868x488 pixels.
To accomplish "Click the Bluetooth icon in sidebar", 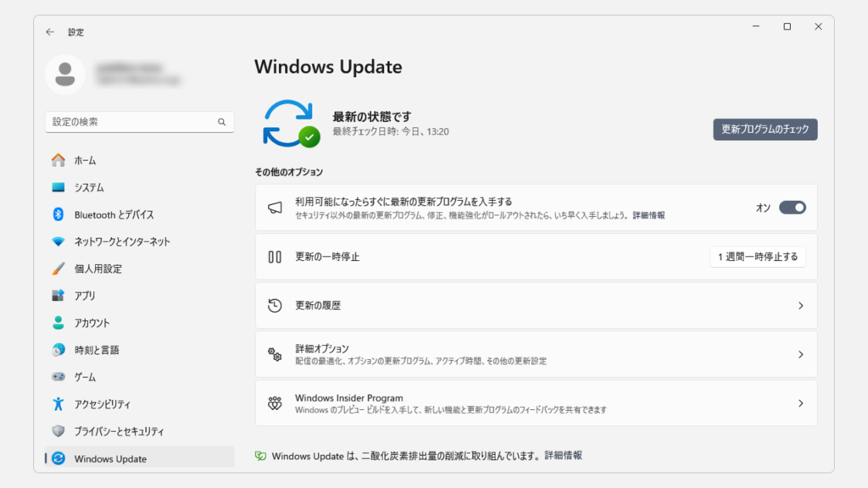I will click(58, 214).
